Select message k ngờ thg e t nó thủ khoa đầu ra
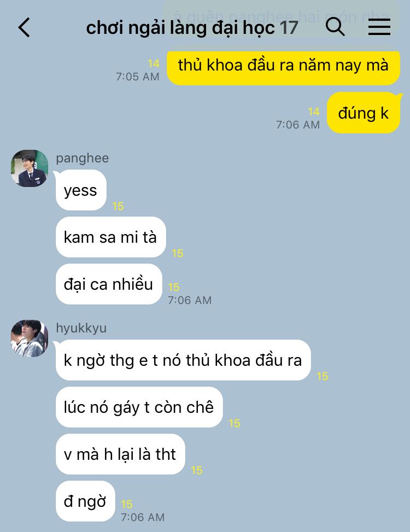Screen dimensions: 410x532 point(183,360)
